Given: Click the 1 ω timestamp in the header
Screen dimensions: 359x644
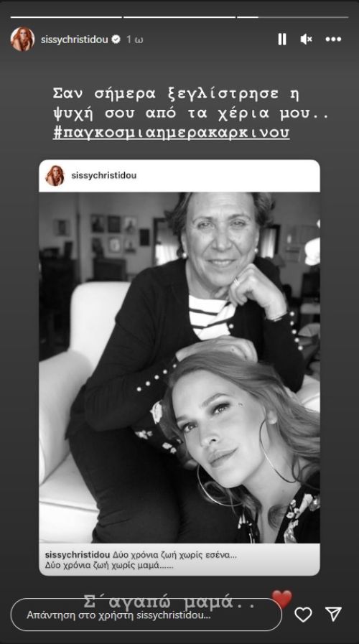Looking at the screenshot, I should [x=134, y=39].
